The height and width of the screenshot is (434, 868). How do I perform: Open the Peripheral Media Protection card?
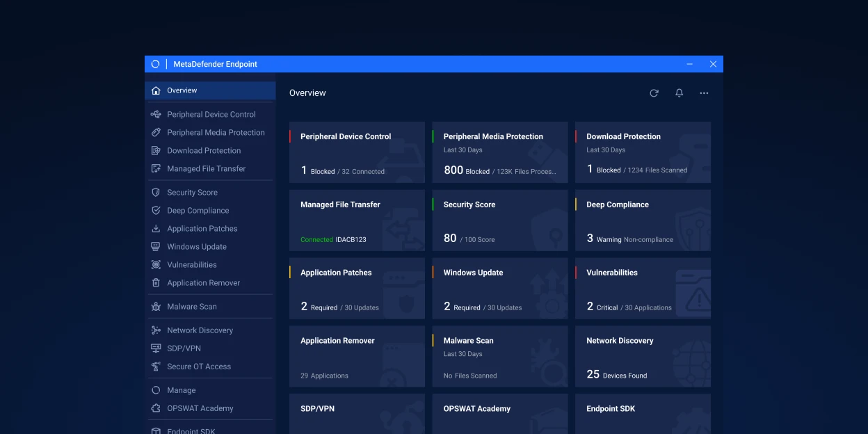pyautogui.click(x=499, y=152)
